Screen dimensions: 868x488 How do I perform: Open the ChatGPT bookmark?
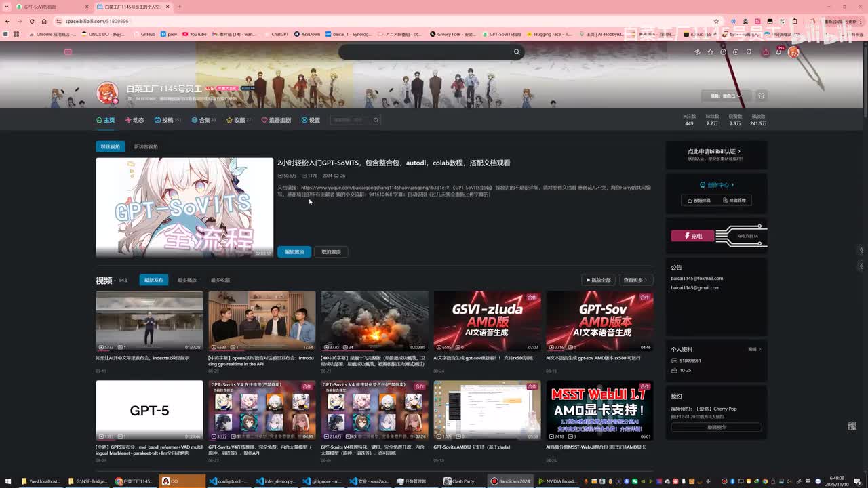(x=276, y=34)
